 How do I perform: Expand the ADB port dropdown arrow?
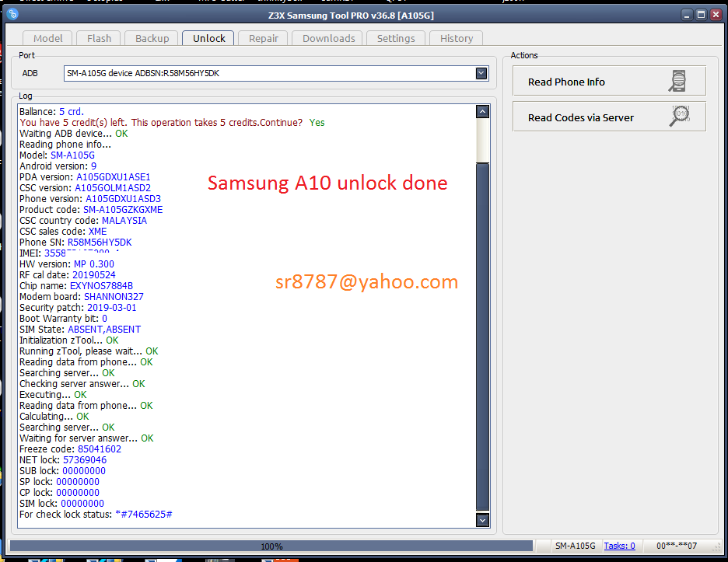click(481, 73)
